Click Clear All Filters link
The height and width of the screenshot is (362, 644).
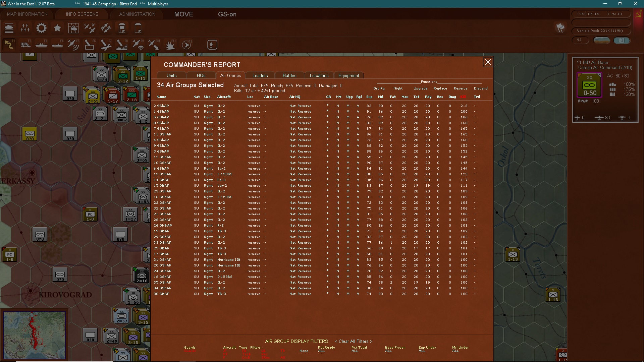point(354,341)
